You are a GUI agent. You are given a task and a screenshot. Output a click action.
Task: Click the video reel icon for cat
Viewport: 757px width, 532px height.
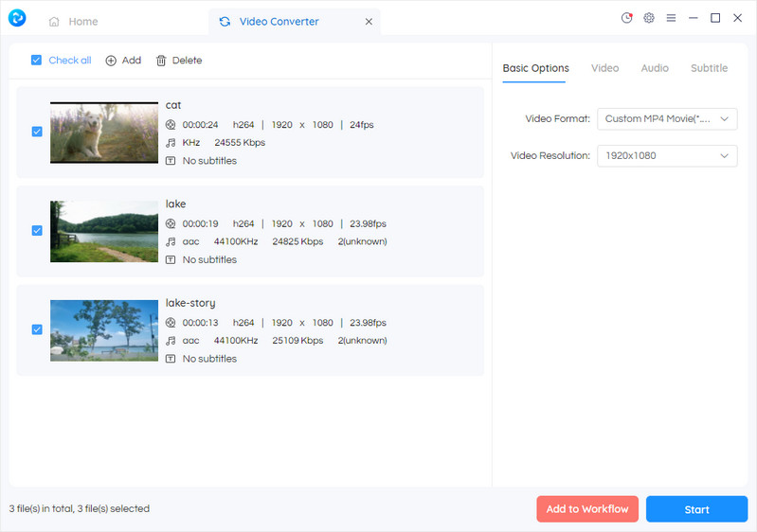point(171,125)
